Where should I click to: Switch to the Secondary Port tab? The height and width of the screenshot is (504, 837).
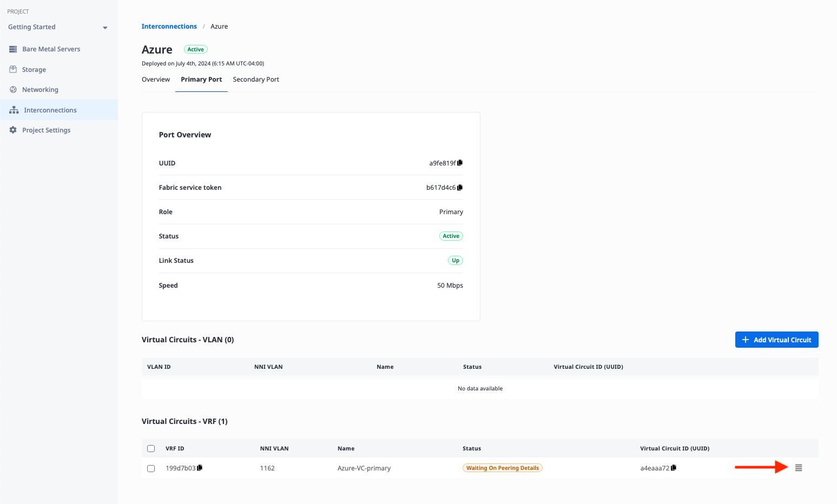pos(256,79)
